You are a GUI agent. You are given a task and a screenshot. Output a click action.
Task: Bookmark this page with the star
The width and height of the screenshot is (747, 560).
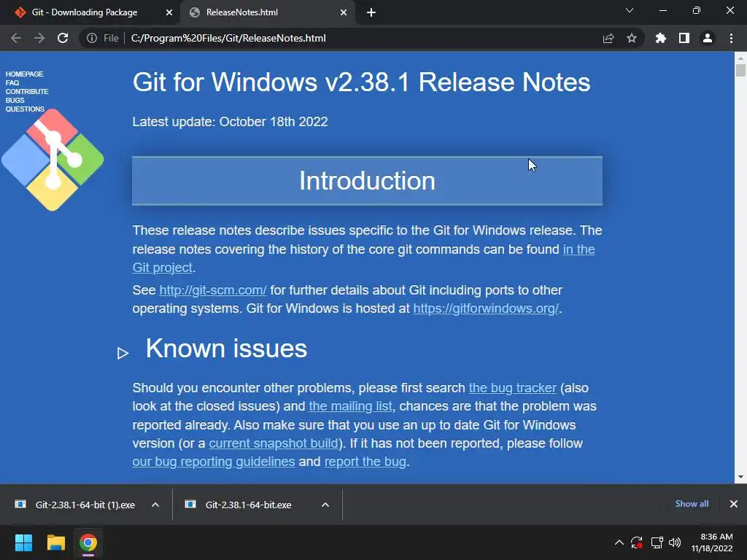pos(632,38)
